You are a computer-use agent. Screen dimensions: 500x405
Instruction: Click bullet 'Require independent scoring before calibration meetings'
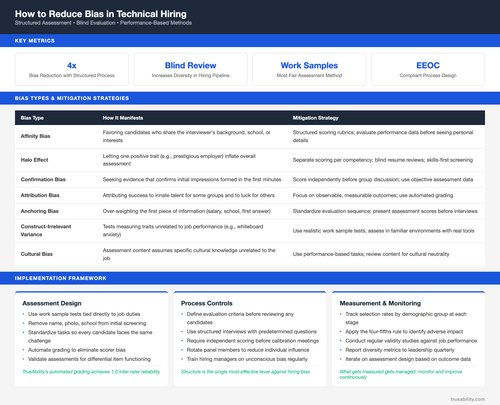pos(253,341)
